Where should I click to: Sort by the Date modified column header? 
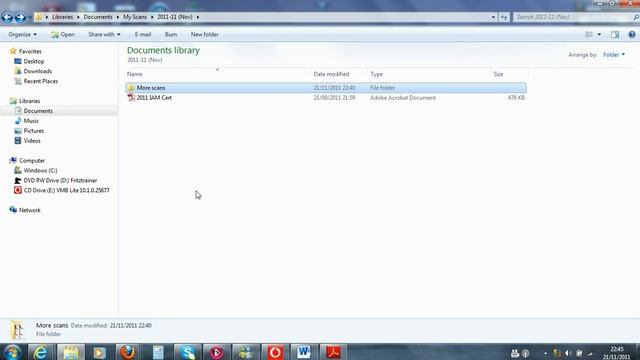(x=339, y=74)
